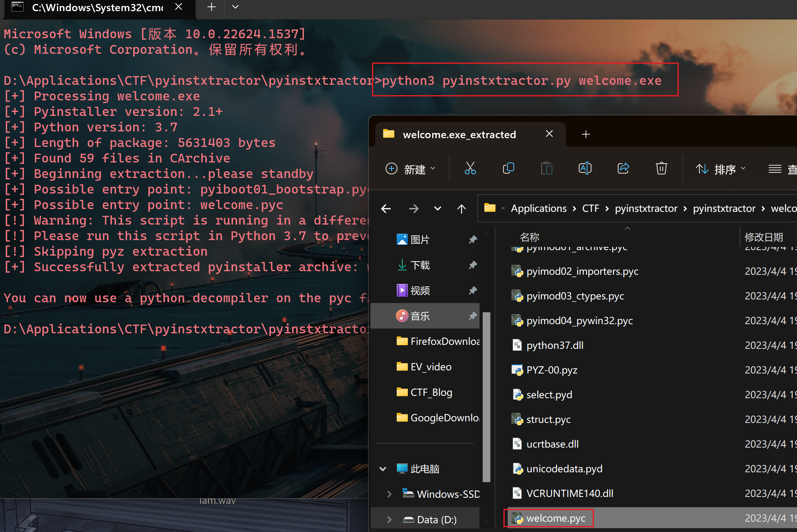Expand the Data (D:) drive tree

(389, 519)
